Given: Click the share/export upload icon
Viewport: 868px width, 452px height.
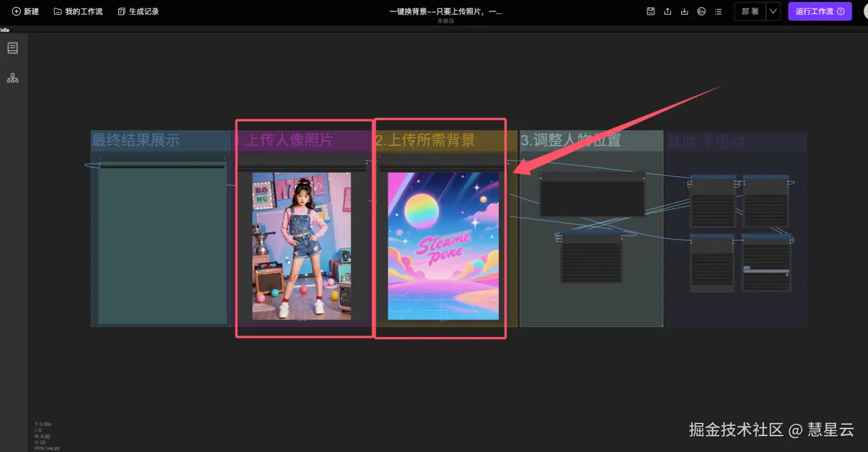Looking at the screenshot, I should [668, 11].
